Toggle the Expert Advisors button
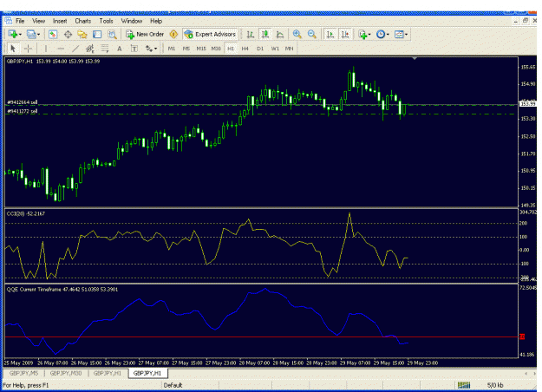 point(210,34)
